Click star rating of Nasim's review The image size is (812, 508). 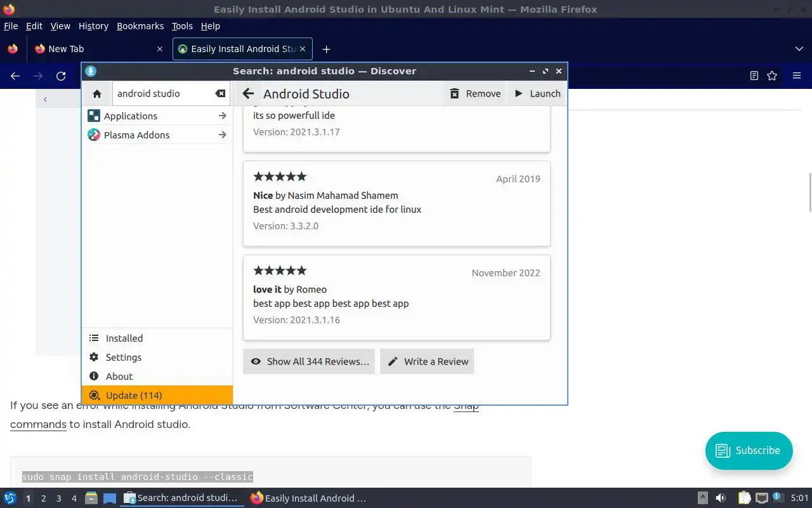point(280,177)
